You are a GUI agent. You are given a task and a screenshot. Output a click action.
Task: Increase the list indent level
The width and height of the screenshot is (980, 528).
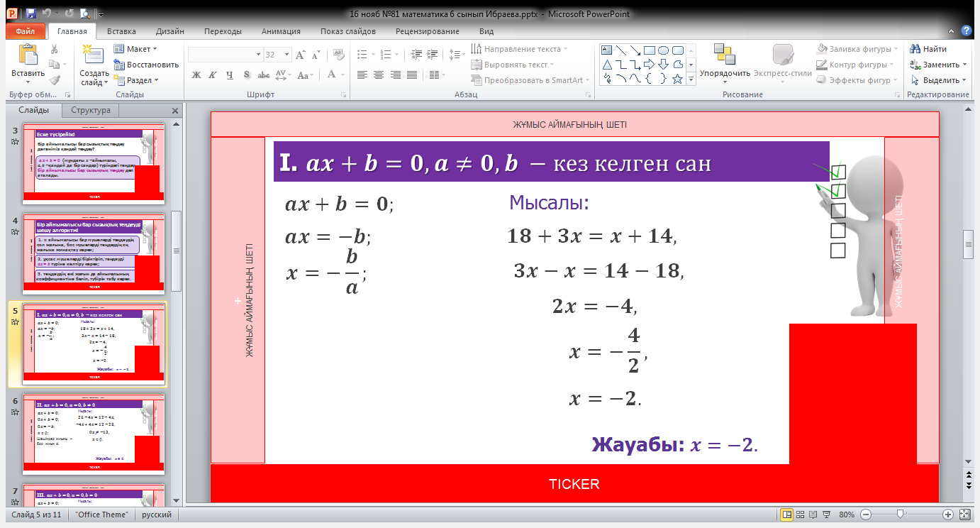[433, 54]
